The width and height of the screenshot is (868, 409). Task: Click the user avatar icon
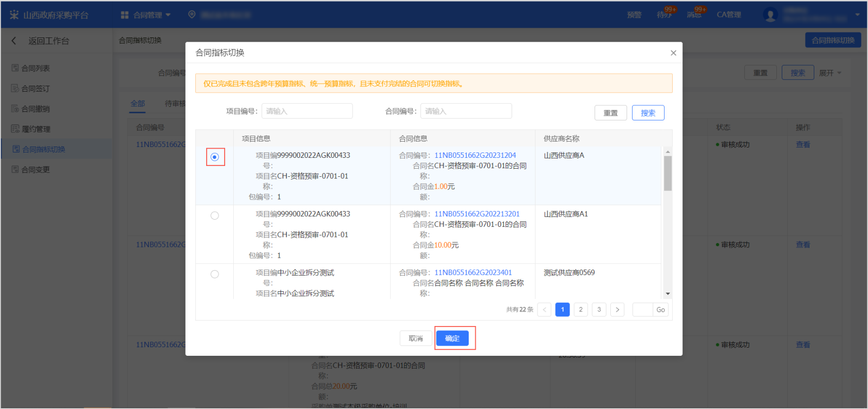coord(770,15)
